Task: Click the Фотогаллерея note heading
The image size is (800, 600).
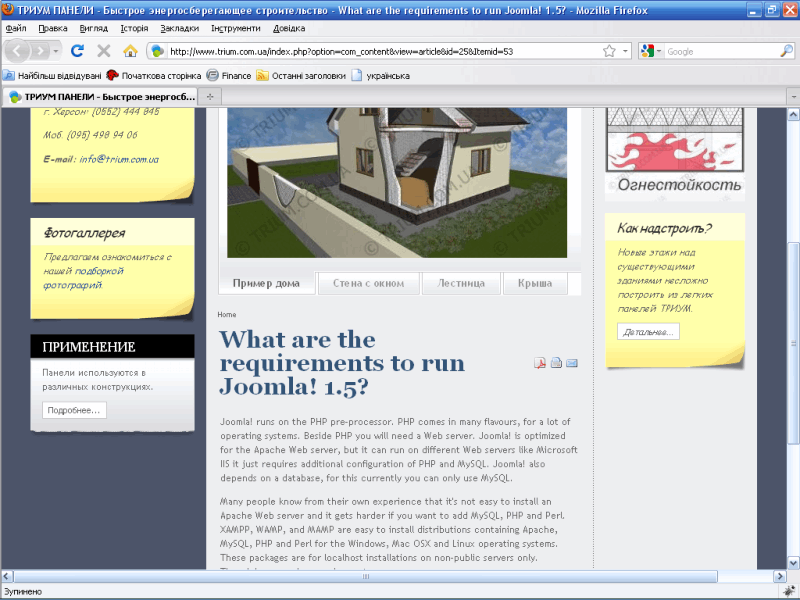Action: pos(84,233)
